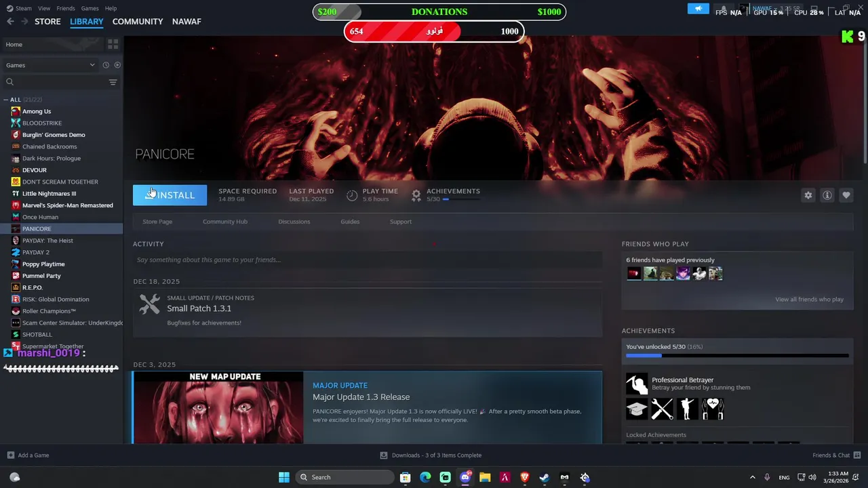Open the DEVOUR game icon

point(16,170)
